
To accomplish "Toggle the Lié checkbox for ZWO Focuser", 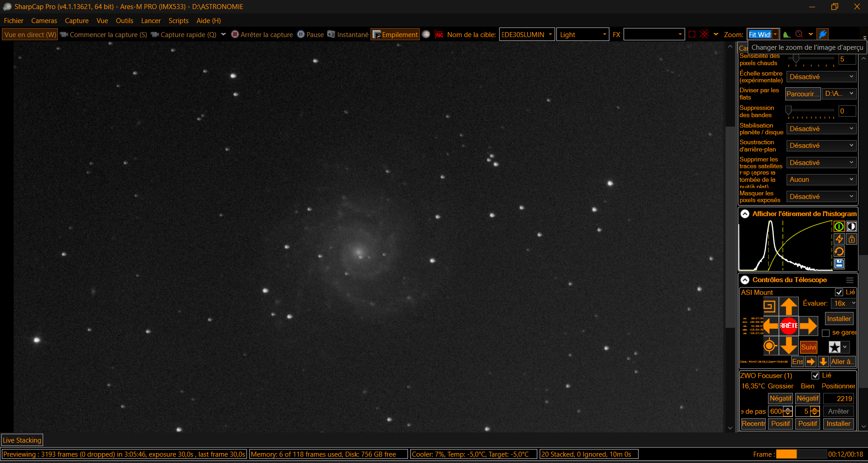I will coord(816,376).
